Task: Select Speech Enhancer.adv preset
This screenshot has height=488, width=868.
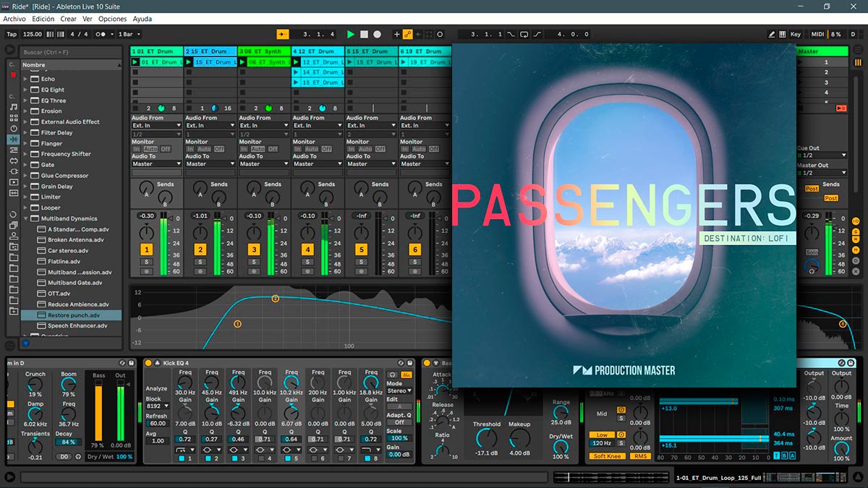Action: [71, 326]
